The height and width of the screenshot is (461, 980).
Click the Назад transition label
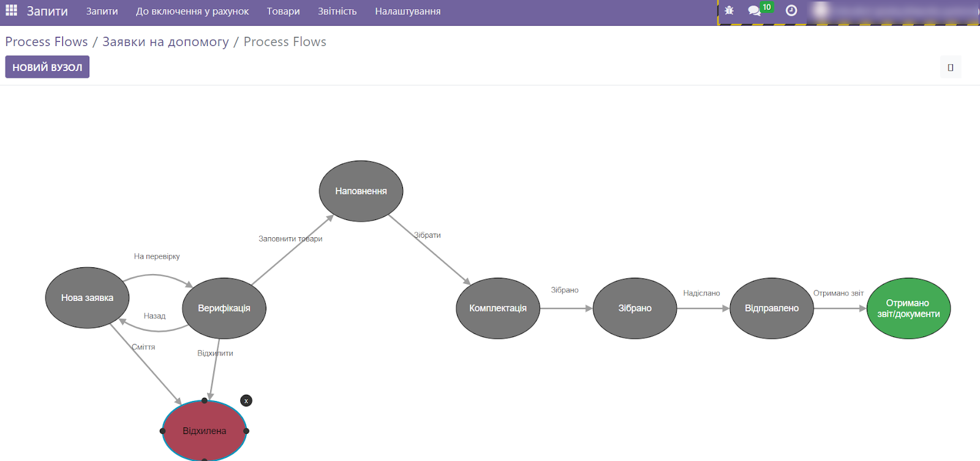tap(154, 316)
